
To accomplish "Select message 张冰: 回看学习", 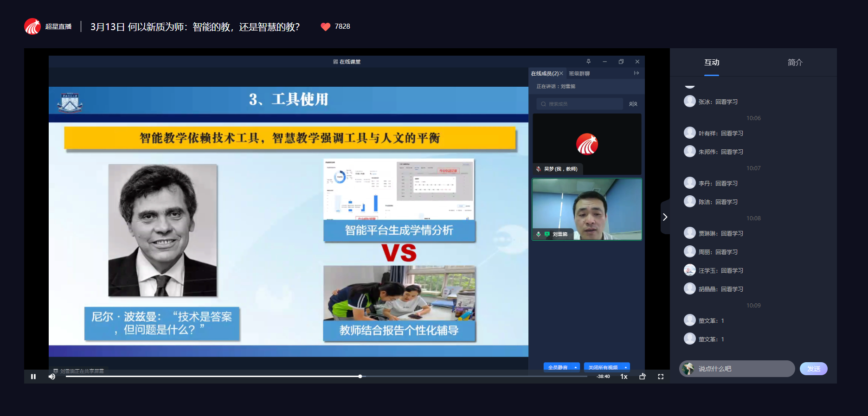I will click(x=718, y=102).
